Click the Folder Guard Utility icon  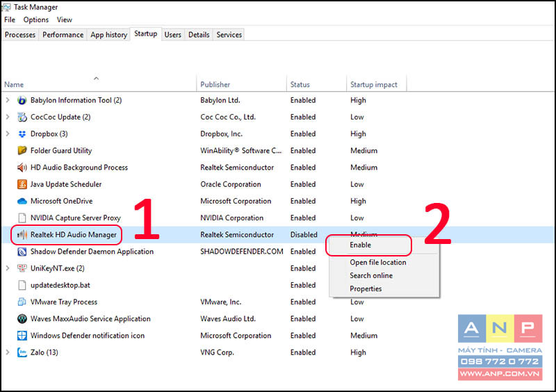[x=22, y=150]
